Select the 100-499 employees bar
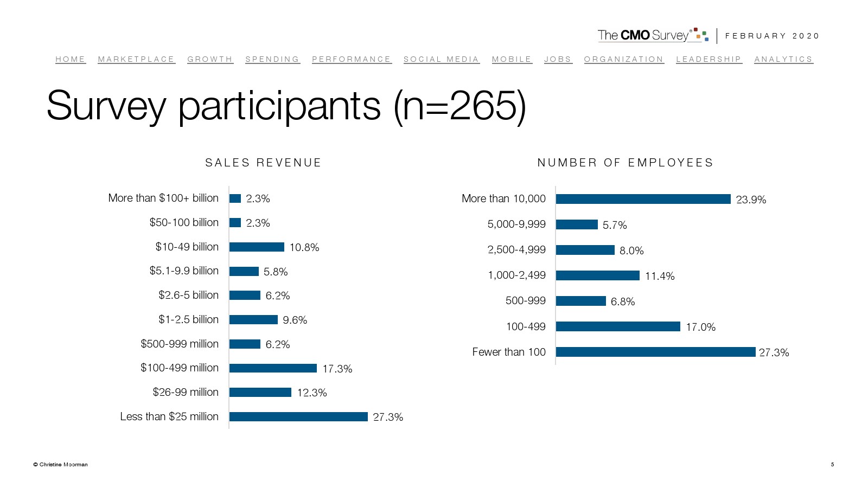Viewport: 868px width, 488px height. (x=618, y=326)
